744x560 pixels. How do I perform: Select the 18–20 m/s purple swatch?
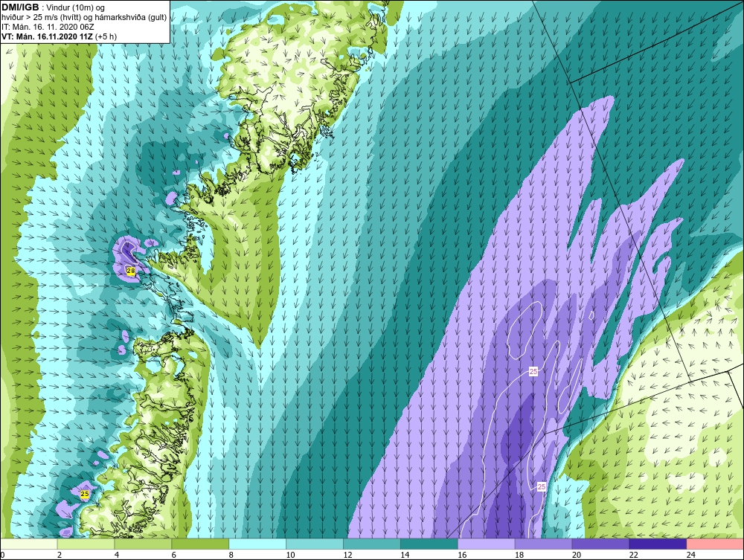pyautogui.click(x=543, y=544)
